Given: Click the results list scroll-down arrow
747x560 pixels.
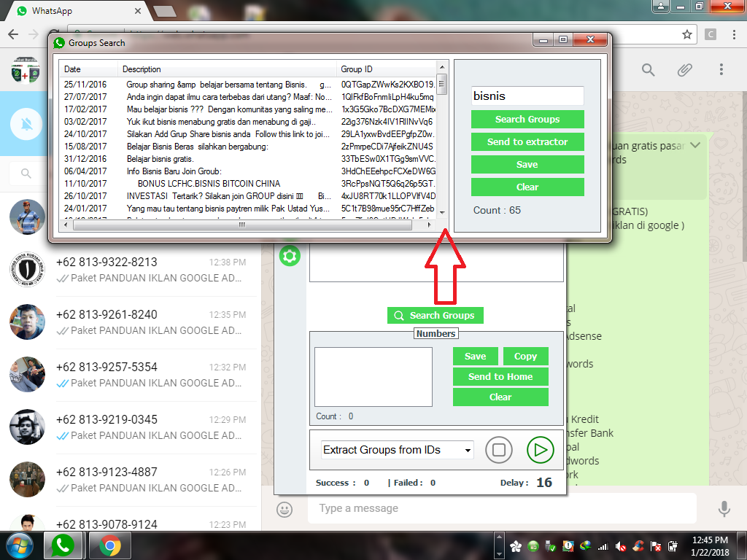Looking at the screenshot, I should click(441, 212).
